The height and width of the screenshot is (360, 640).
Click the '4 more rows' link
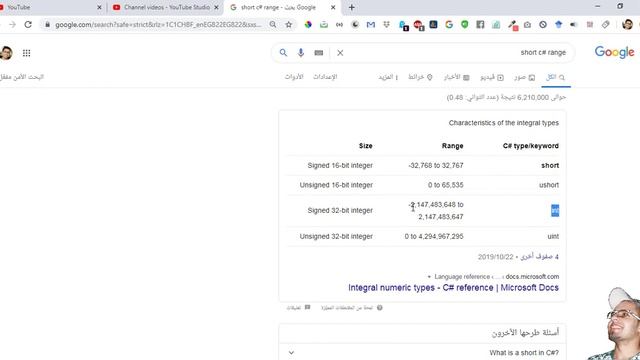click(x=540, y=257)
